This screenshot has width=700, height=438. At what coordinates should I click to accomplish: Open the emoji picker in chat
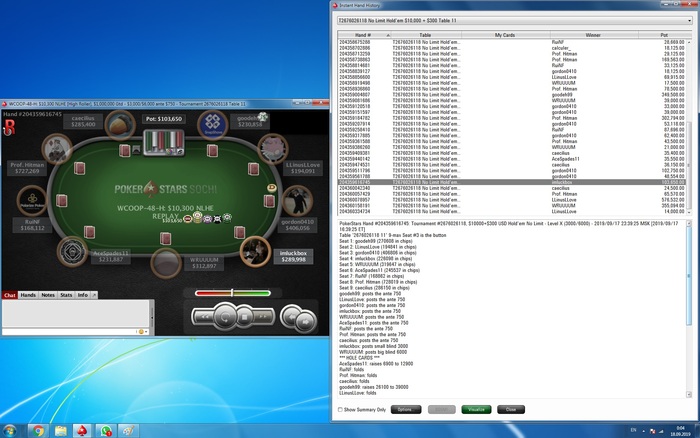(141, 331)
